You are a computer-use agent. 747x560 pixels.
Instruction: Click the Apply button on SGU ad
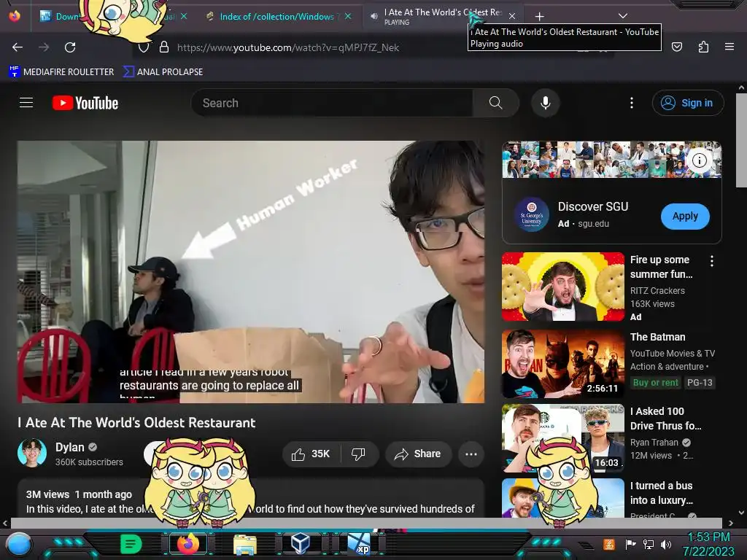[x=685, y=216]
